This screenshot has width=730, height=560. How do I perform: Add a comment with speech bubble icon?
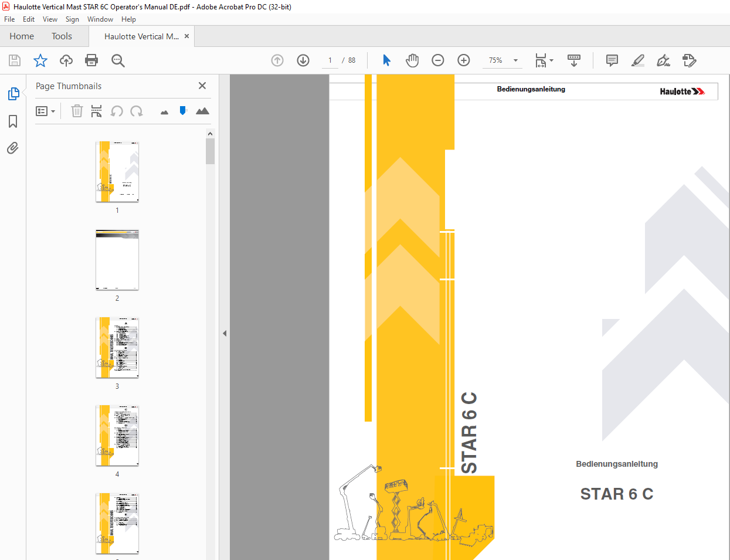(x=612, y=60)
